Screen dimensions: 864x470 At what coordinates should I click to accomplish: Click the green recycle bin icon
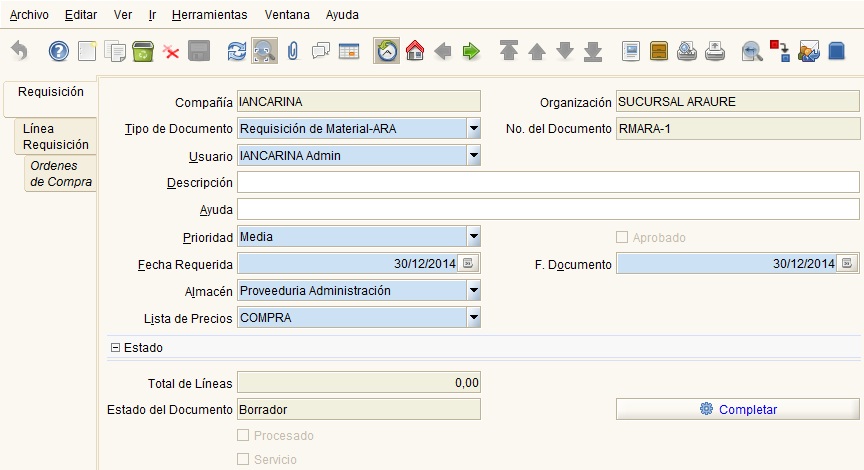143,51
